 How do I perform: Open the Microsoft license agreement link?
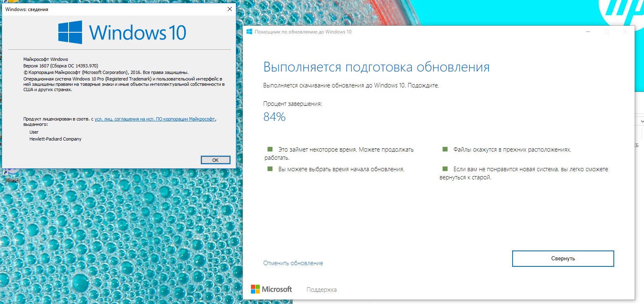[x=155, y=119]
